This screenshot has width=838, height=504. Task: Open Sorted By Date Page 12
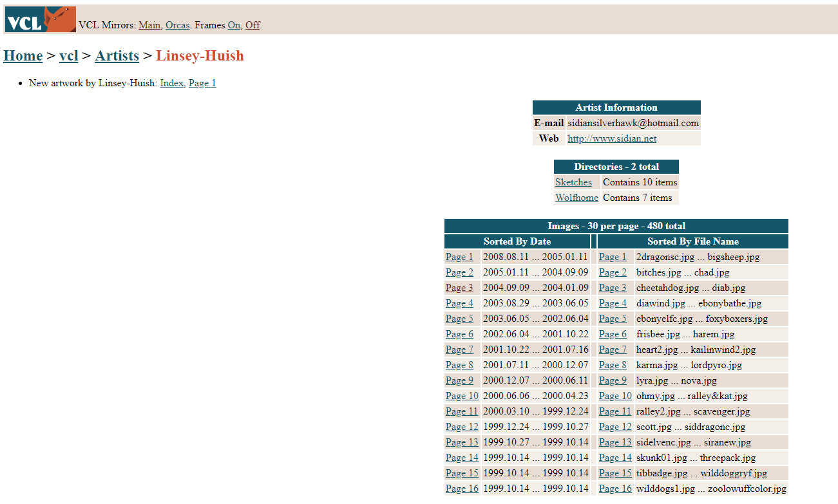click(x=462, y=427)
